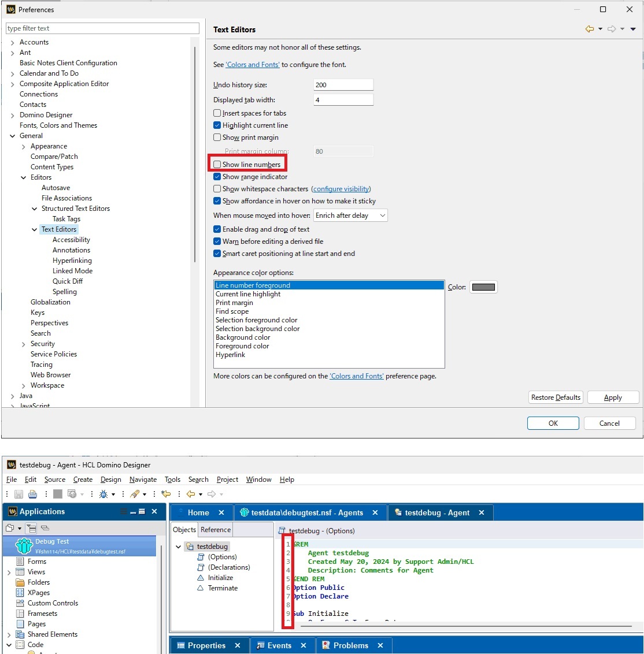This screenshot has width=644, height=654.
Task: Click the preview in web browser icon
Action: [x=72, y=494]
